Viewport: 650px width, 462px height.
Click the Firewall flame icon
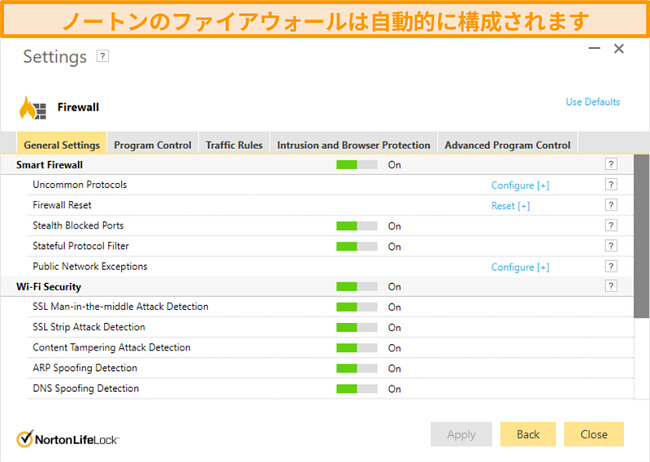[33, 108]
